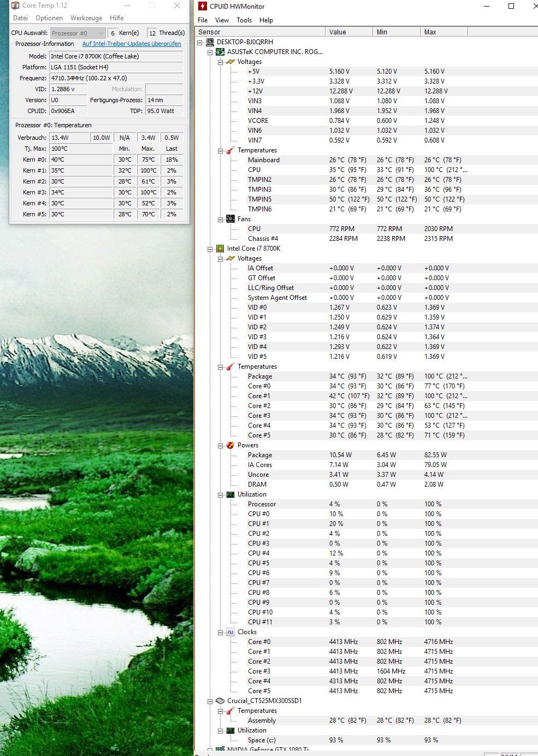Collapse Crucial_CT525MX300SSD1 node
The width and height of the screenshot is (538, 756).
tap(210, 701)
